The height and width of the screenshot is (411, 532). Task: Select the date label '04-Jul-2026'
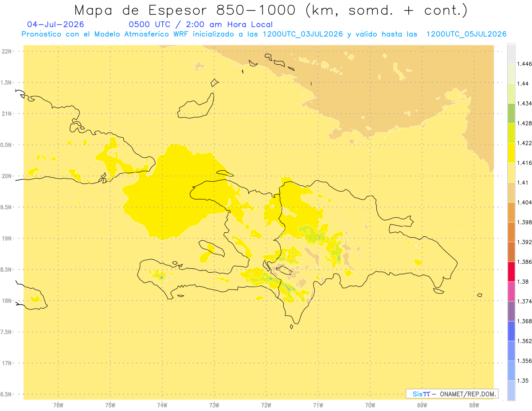pos(55,24)
